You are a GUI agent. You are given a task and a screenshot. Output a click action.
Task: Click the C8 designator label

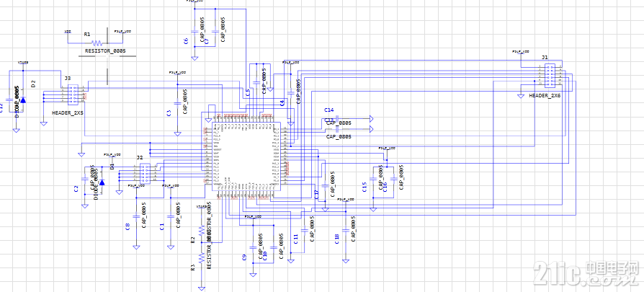point(128,226)
